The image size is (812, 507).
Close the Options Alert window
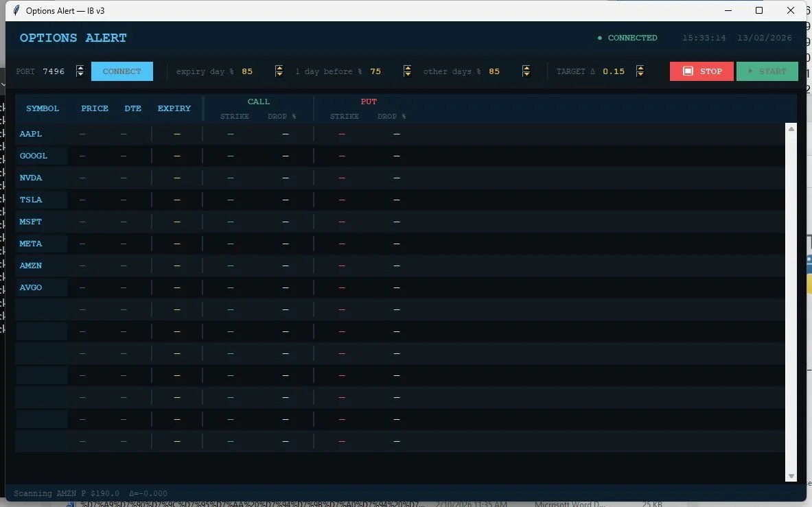pyautogui.click(x=790, y=10)
